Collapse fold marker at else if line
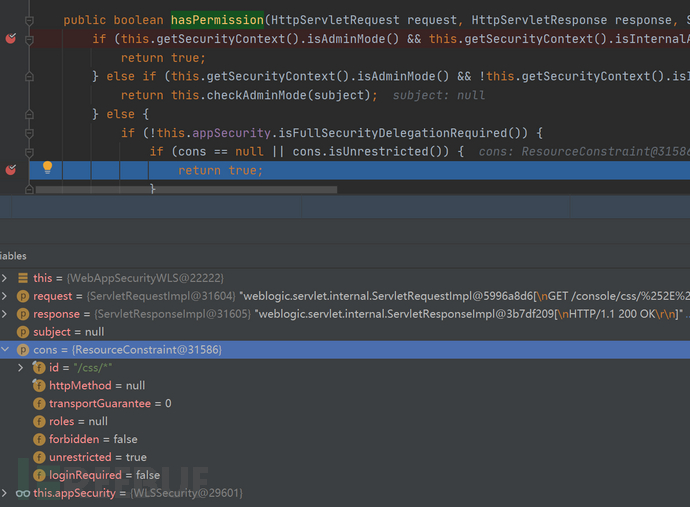690x507 pixels. 29,77
